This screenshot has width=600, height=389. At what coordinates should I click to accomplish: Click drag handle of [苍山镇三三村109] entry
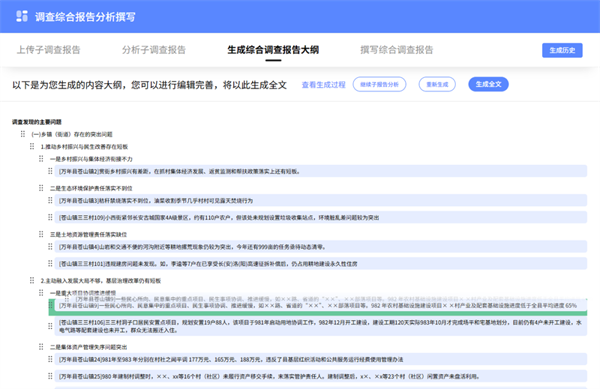point(50,217)
